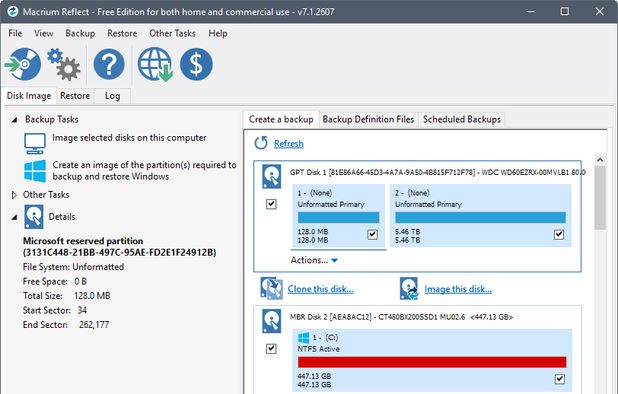Click the Refresh link
Screen dimensions: 618x394
point(289,143)
